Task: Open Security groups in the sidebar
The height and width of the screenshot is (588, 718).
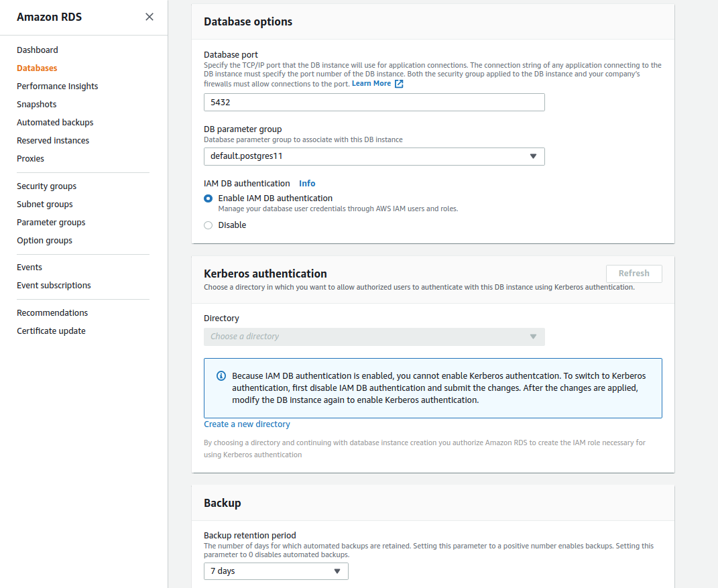Action: click(47, 186)
